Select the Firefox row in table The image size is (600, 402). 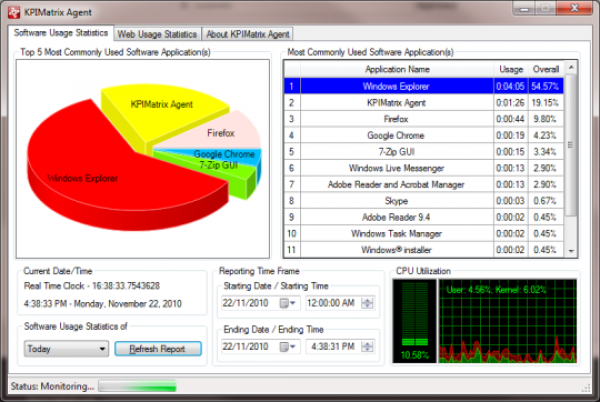coord(424,119)
